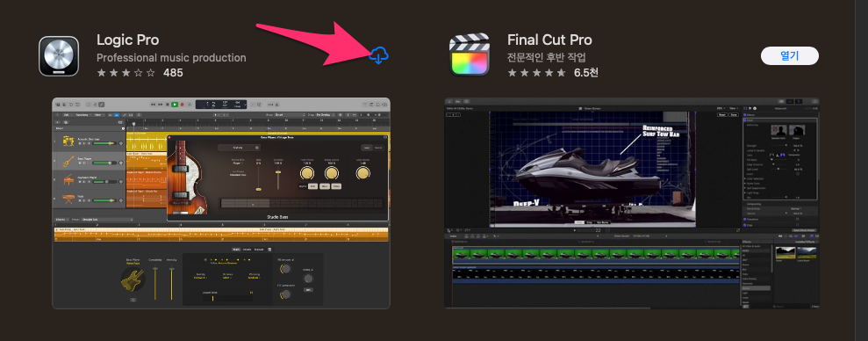Click the Final Cut Pro 6.5천 ratings count
The width and height of the screenshot is (868, 341).
click(x=585, y=73)
